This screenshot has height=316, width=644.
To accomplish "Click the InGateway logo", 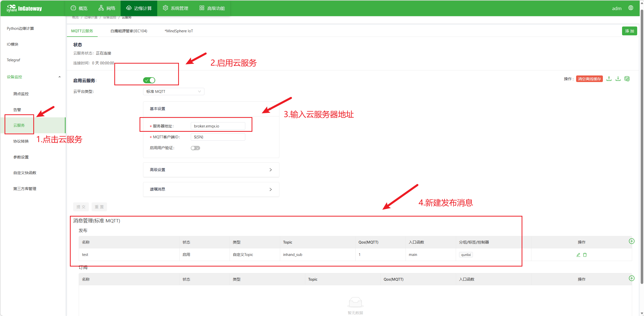I will pos(24,9).
